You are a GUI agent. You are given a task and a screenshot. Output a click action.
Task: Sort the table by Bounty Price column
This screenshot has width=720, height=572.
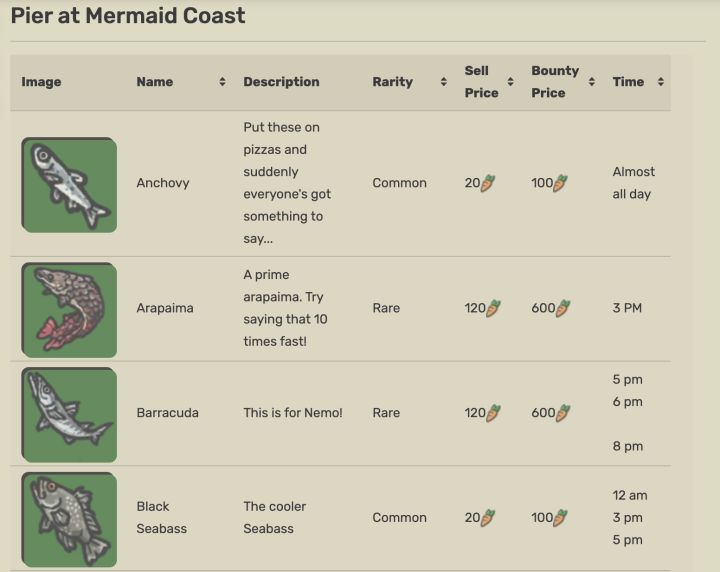click(x=591, y=82)
